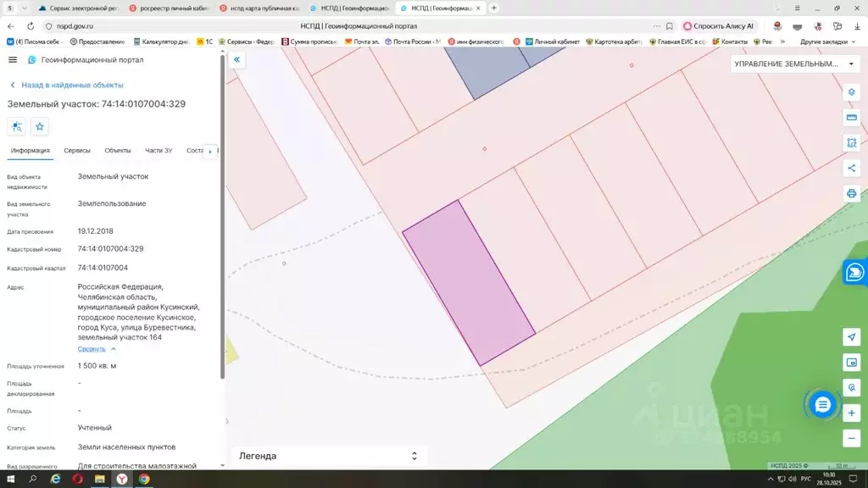The width and height of the screenshot is (868, 488).
Task: Center the map on my location
Action: coord(852,337)
